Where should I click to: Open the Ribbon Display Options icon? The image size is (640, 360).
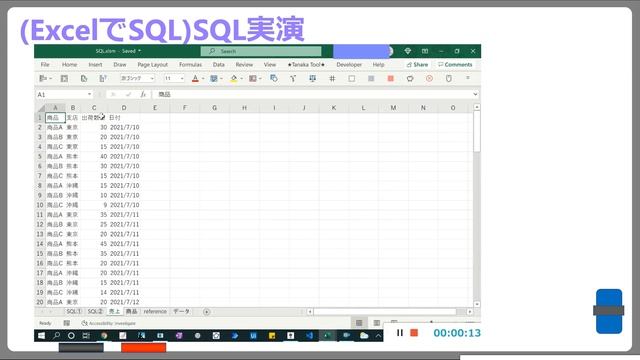click(x=425, y=51)
